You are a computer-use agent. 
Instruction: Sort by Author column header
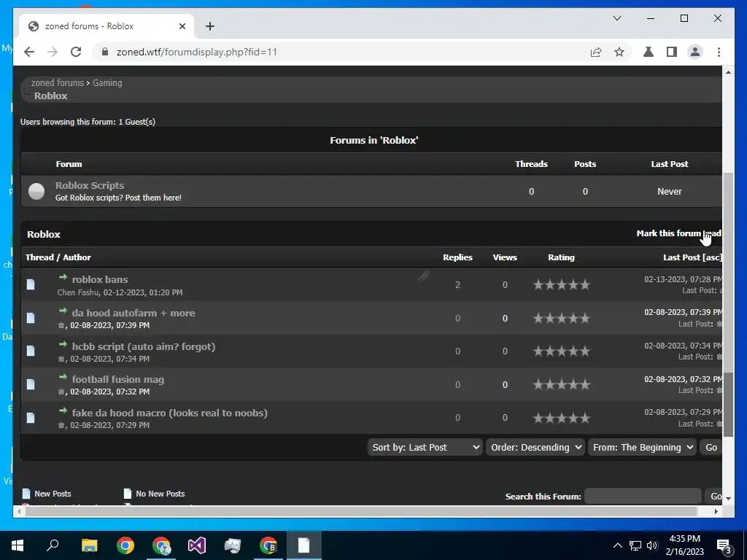point(77,257)
